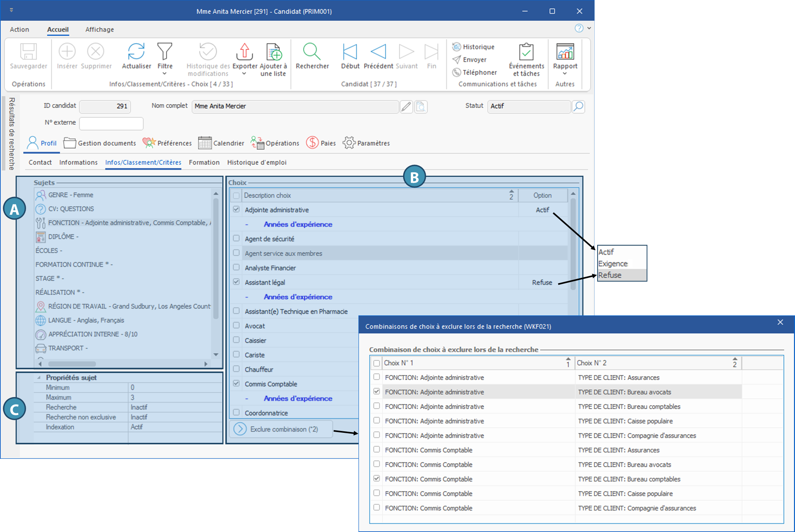This screenshot has width=795, height=532.
Task: Go to Début first candidate icon
Action: (350, 52)
